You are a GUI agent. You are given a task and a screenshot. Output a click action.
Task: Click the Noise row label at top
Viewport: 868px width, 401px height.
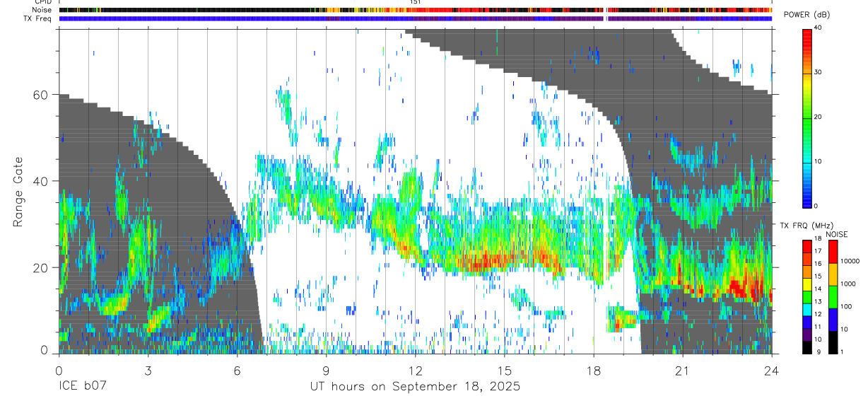click(42, 10)
